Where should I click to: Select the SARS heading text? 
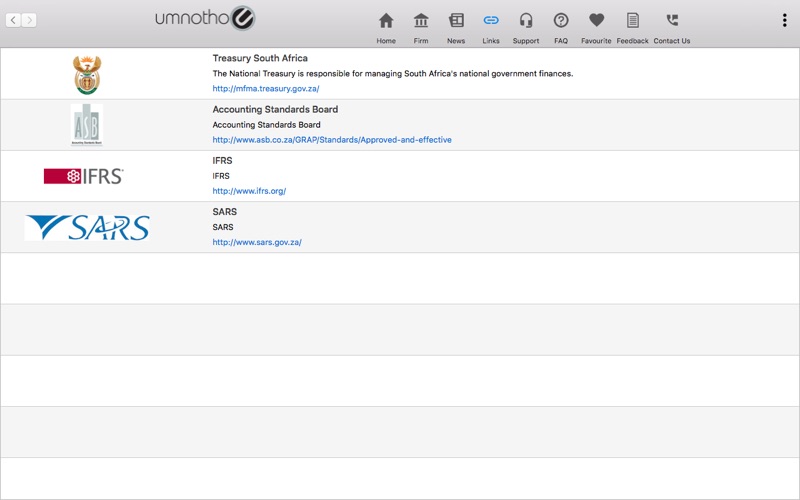tap(224, 211)
